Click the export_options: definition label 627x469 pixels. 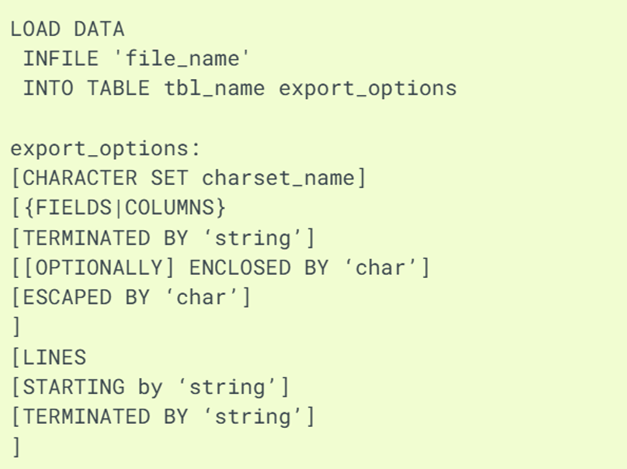[105, 148]
